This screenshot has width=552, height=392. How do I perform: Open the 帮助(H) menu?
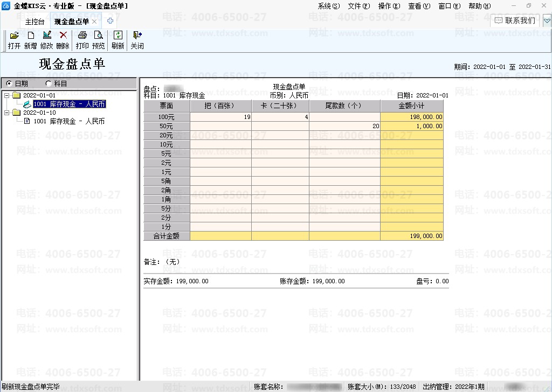click(479, 6)
